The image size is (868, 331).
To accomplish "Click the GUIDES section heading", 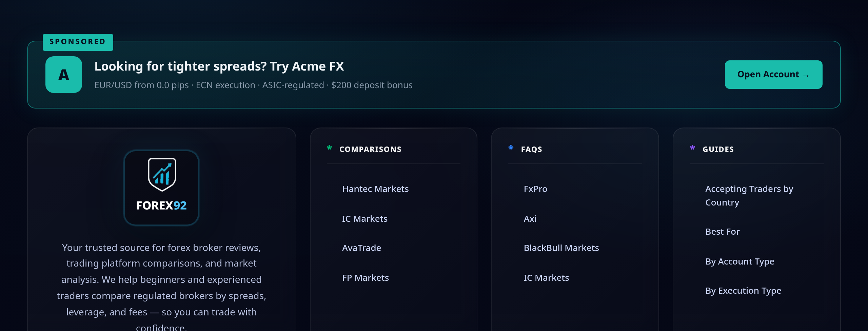I will point(718,149).
